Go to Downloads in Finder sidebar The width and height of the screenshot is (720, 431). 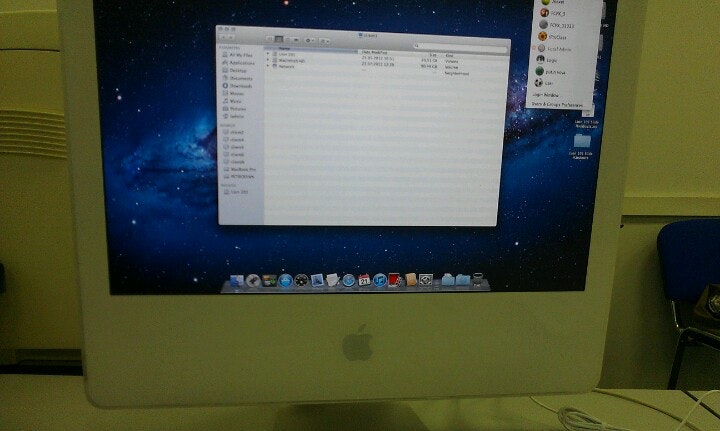click(x=241, y=86)
